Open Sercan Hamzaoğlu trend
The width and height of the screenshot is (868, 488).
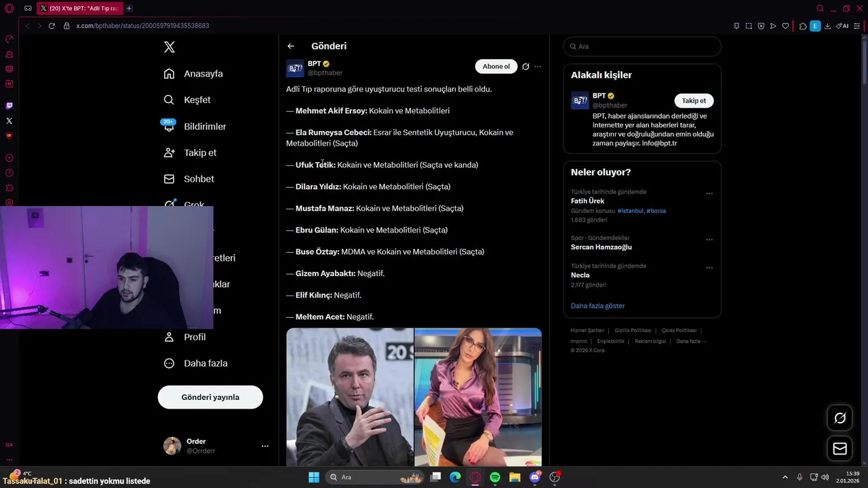601,247
